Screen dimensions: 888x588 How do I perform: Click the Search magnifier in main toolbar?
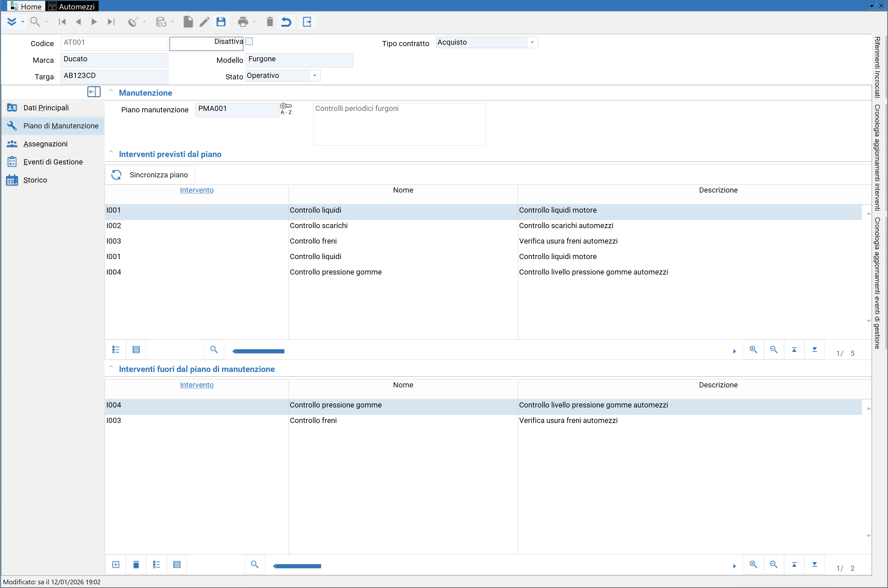35,22
